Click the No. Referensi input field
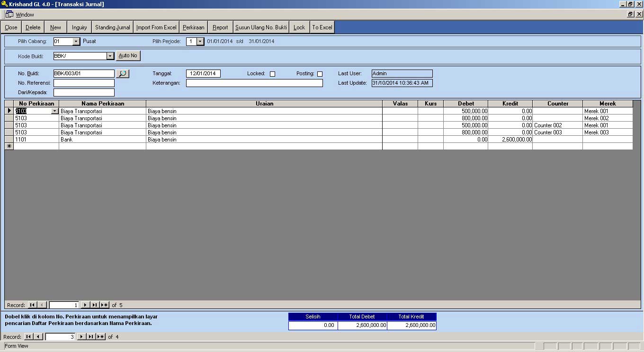644x352 pixels. point(84,83)
